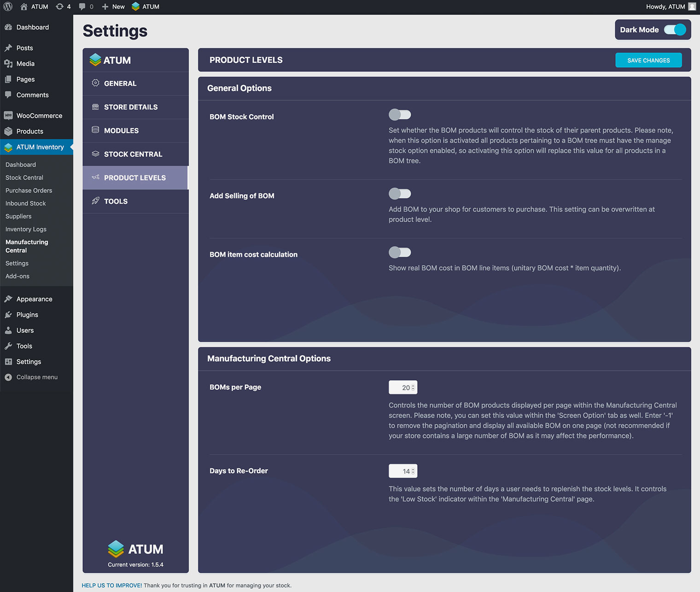
Task: Select the Product Levels settings tab
Action: point(135,178)
